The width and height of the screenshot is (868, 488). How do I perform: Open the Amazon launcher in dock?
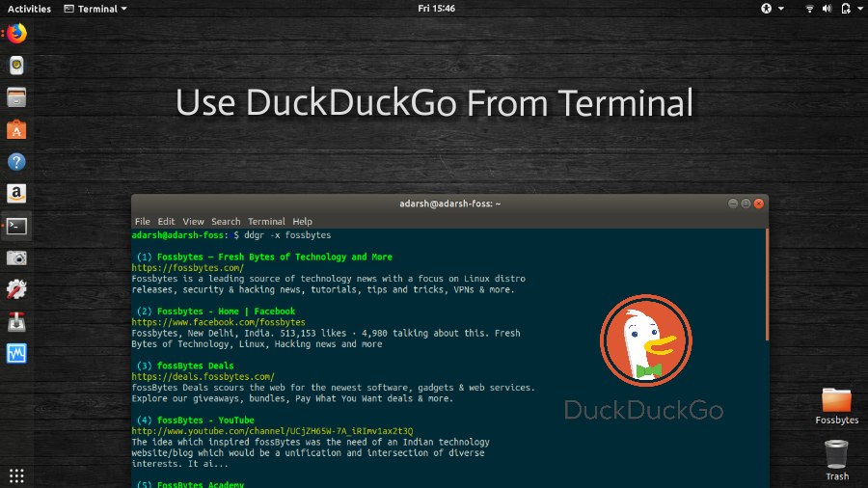pos(16,194)
